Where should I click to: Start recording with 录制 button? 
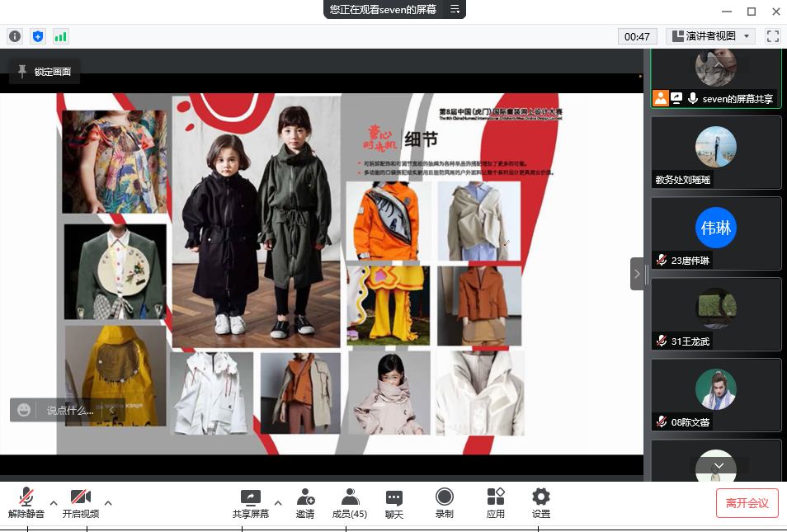444,502
